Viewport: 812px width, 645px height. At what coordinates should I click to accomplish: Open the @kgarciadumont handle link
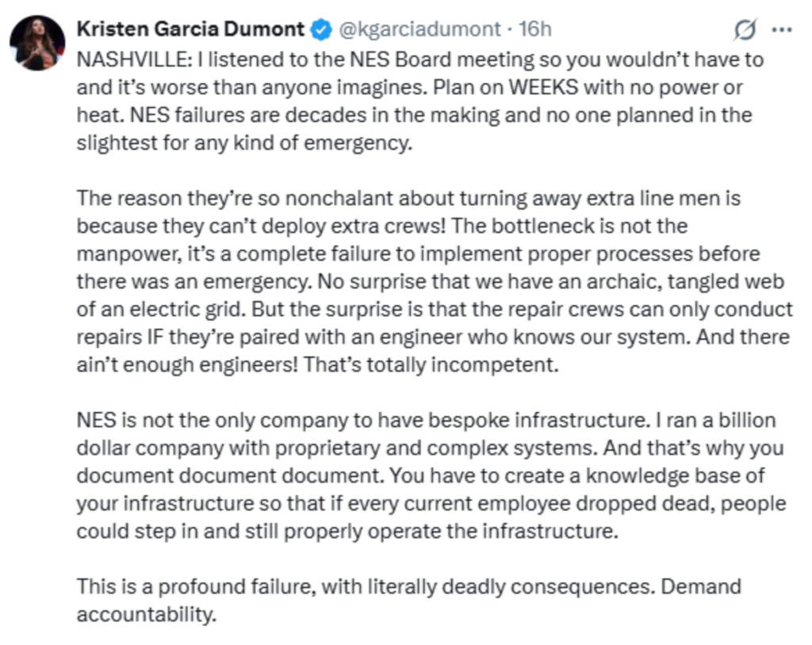[x=419, y=30]
